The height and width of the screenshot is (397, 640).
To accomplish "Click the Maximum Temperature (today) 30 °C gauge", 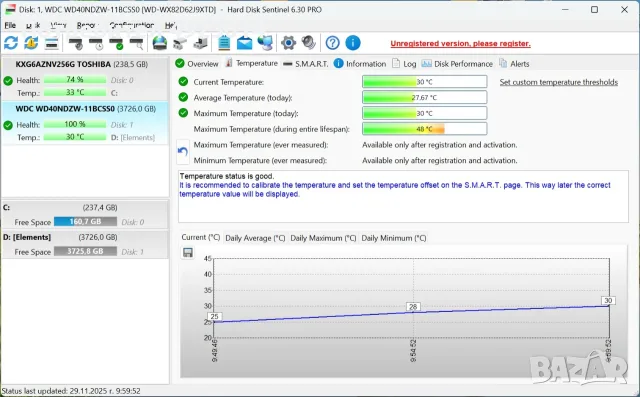I will pos(424,113).
